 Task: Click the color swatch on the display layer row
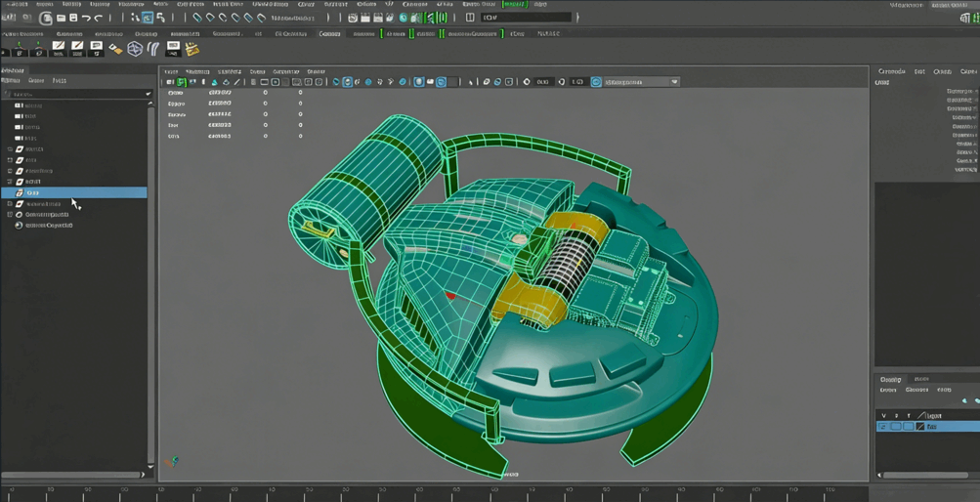[x=919, y=427]
